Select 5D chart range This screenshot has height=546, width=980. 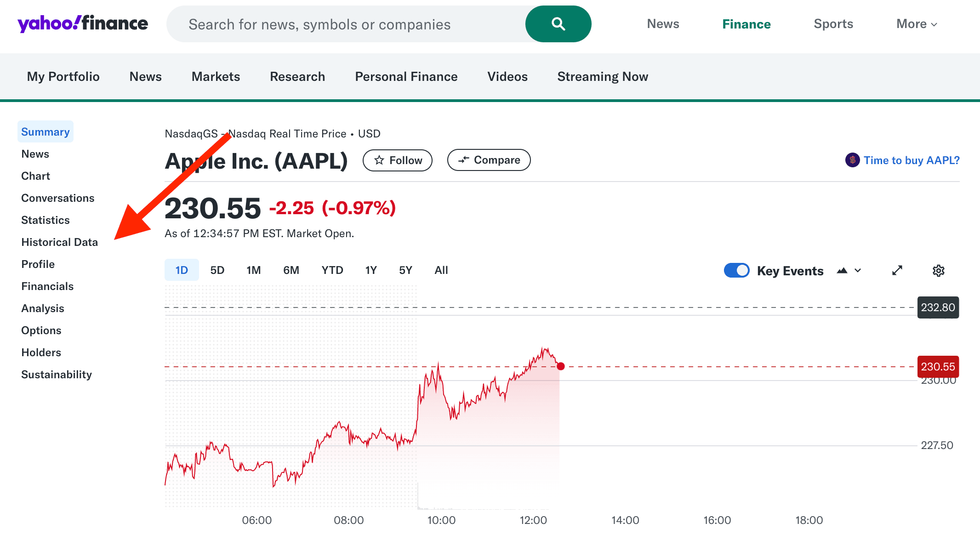point(217,270)
